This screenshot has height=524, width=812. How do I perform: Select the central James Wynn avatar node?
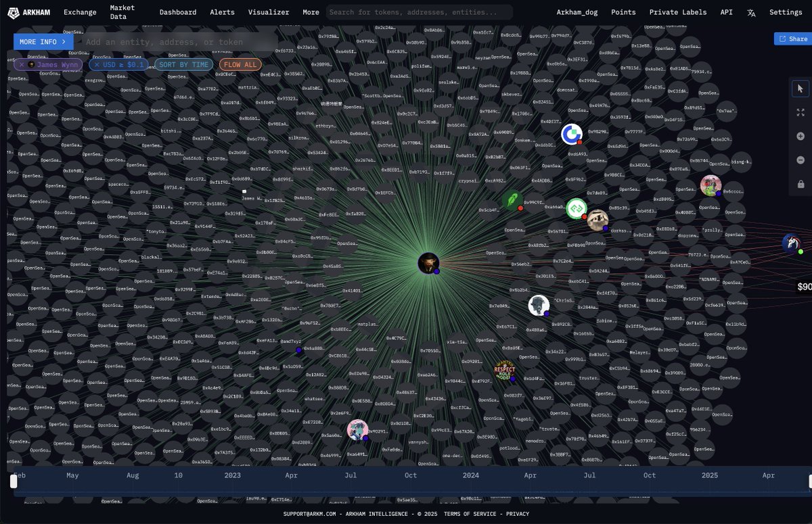428,263
